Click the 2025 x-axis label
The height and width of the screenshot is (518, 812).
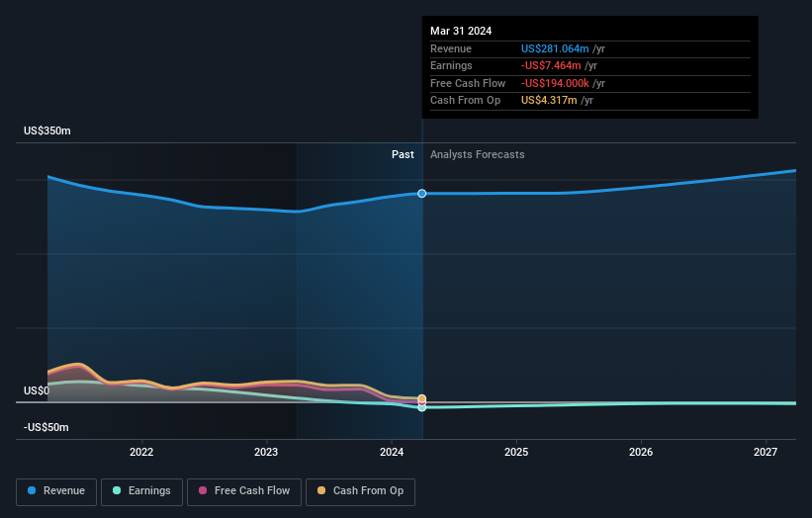516,453
